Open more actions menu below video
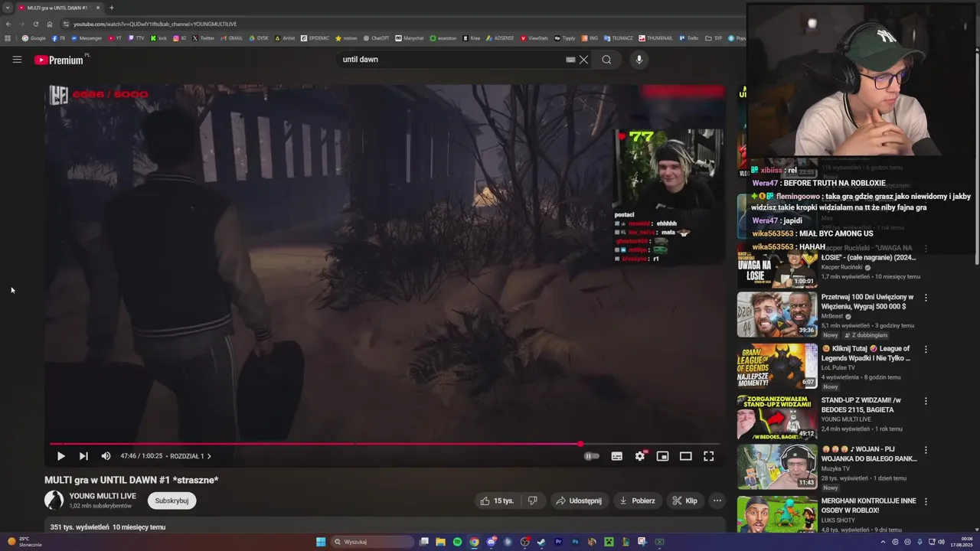The width and height of the screenshot is (980, 551). [717, 500]
